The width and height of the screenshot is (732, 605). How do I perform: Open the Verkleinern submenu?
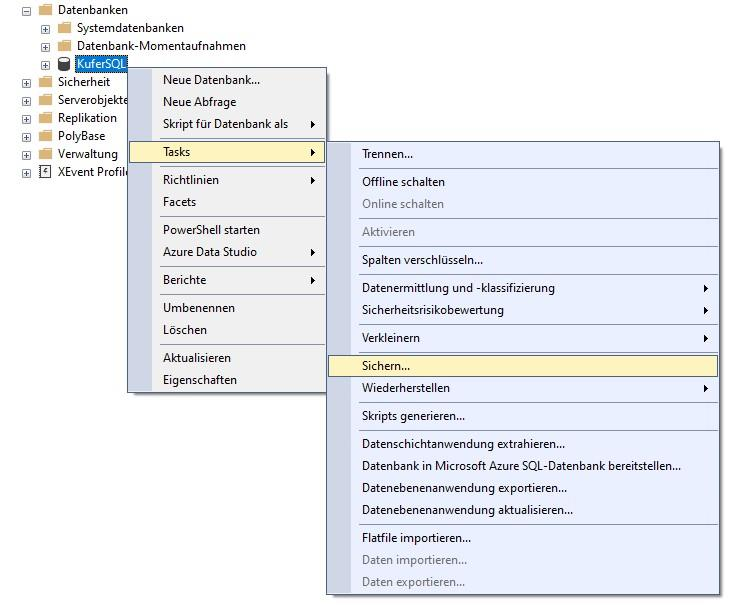[523, 338]
